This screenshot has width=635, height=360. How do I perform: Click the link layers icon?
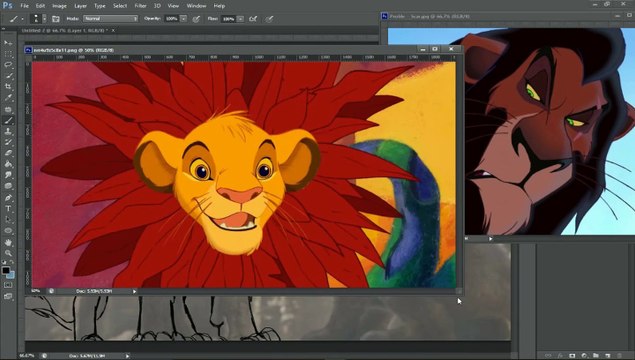[x=548, y=356]
